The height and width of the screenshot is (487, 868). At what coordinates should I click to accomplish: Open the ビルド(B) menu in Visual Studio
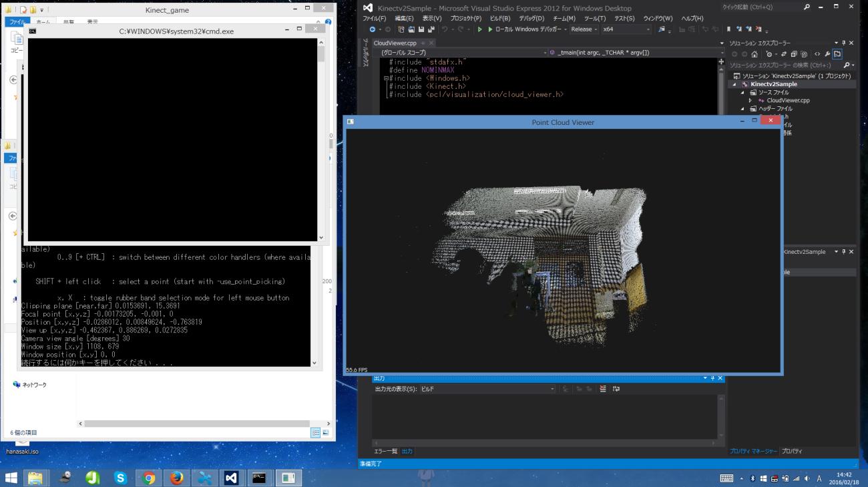499,19
